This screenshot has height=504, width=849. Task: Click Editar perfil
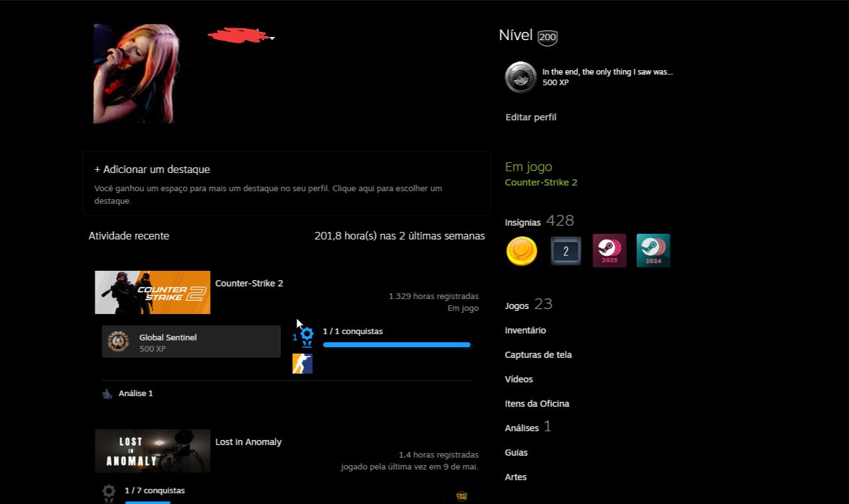point(531,117)
